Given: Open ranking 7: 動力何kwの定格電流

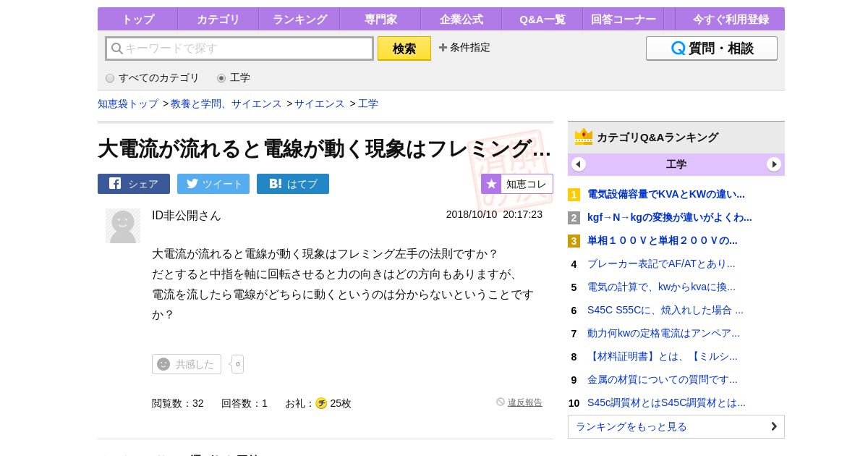Looking at the screenshot, I should click(x=663, y=333).
